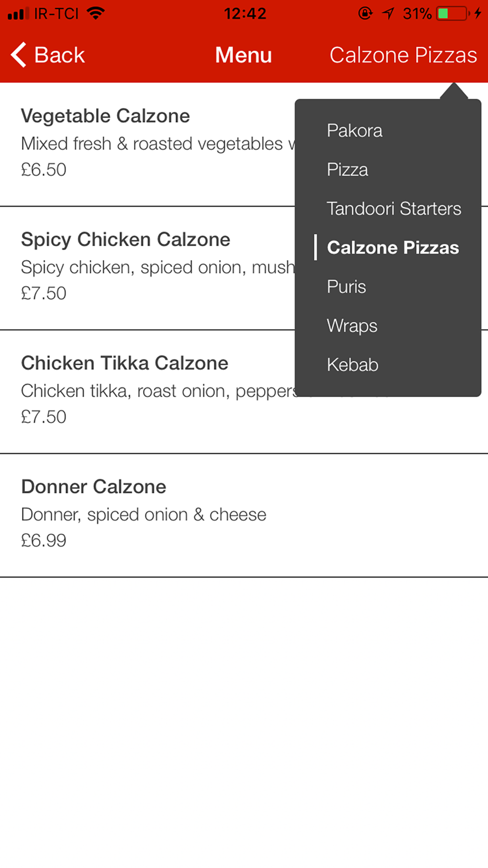Open the Spicy Chicken Calzone item

click(x=147, y=268)
